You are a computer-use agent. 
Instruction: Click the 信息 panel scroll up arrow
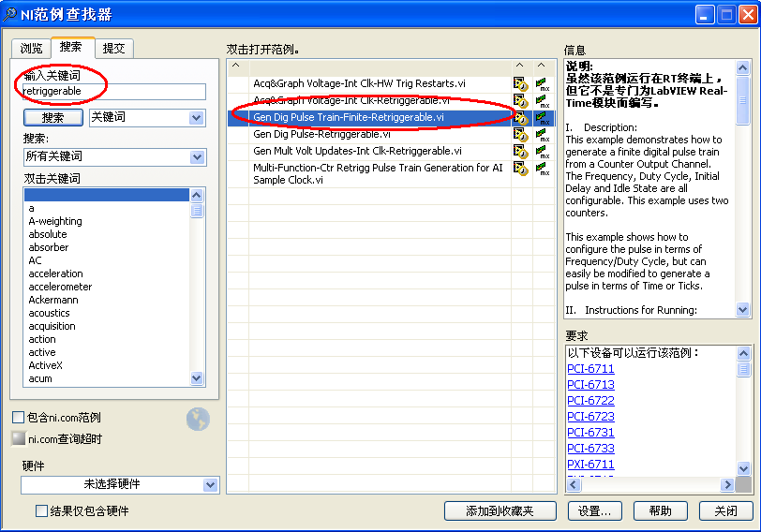(742, 67)
